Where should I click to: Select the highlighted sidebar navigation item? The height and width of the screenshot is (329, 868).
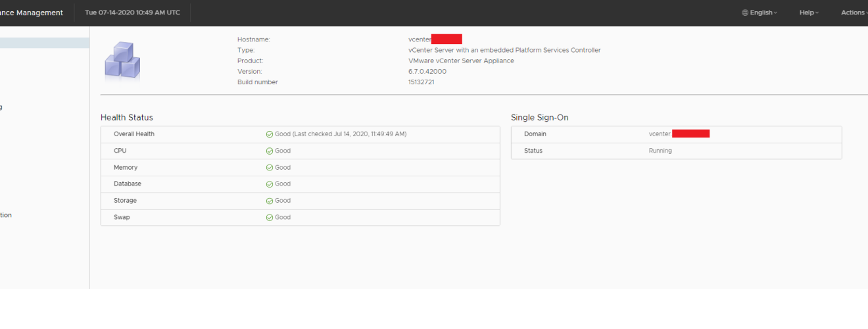pos(44,43)
